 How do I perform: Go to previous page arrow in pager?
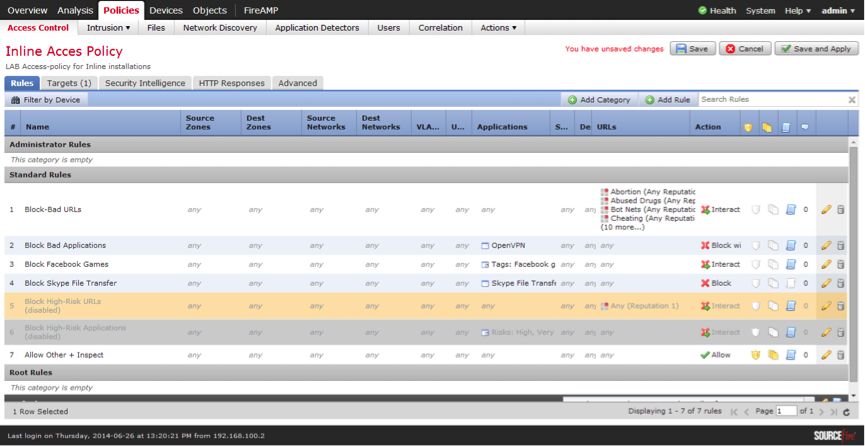click(746, 412)
